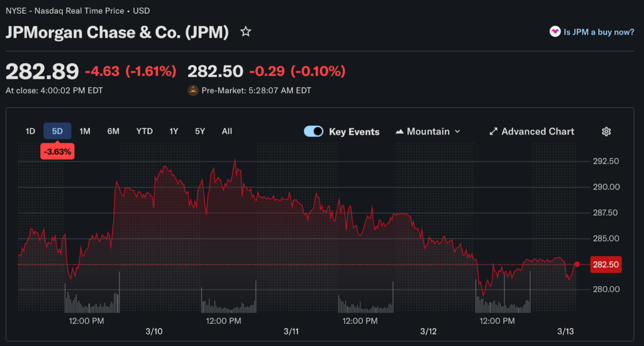This screenshot has height=346, width=644.
Task: Select the 5Y time range
Action: pos(200,131)
